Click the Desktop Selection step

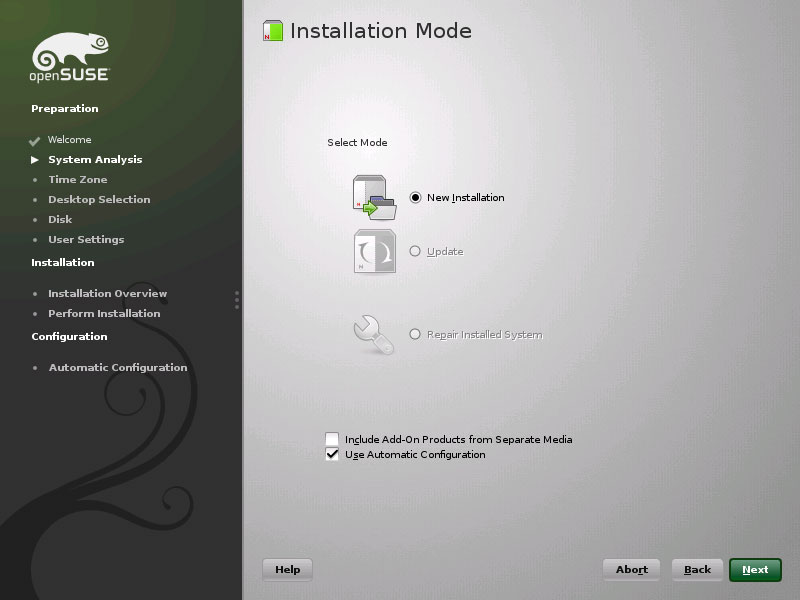click(99, 199)
